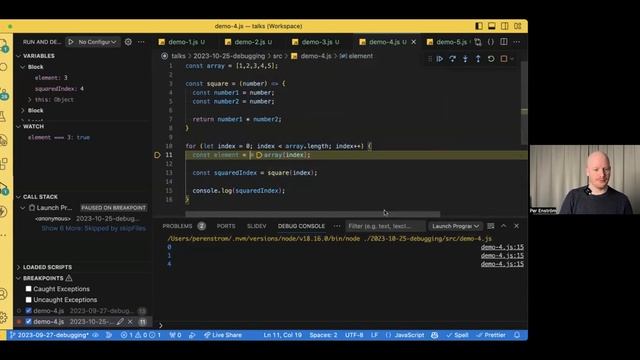Image resolution: width=640 pixels, height=360 pixels.
Task: Click the editor horizontal scrollbar
Action: coord(313,214)
